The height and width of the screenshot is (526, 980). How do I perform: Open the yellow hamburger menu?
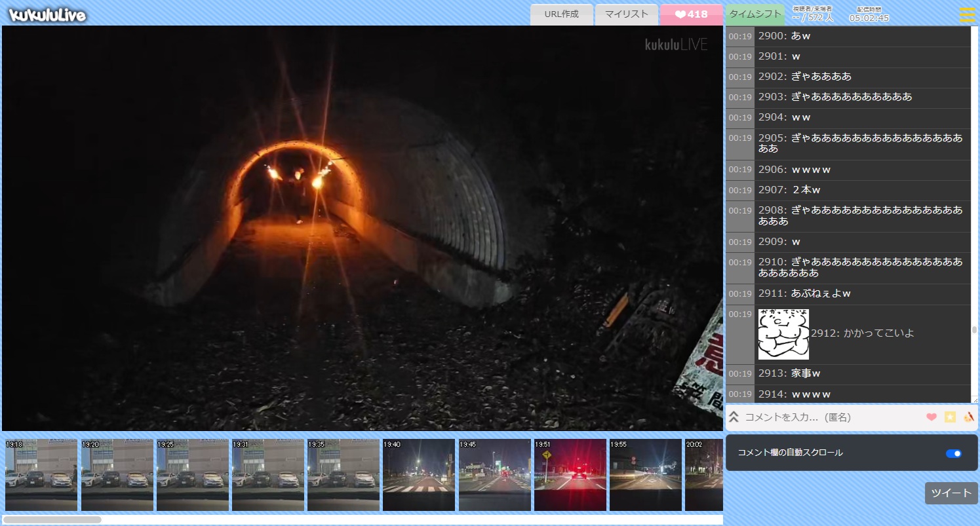pos(967,14)
